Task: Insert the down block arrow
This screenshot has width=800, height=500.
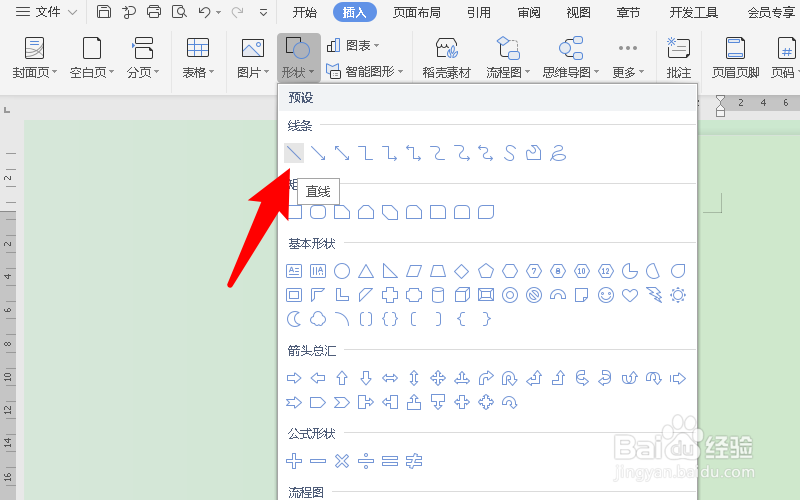Action: coord(366,378)
